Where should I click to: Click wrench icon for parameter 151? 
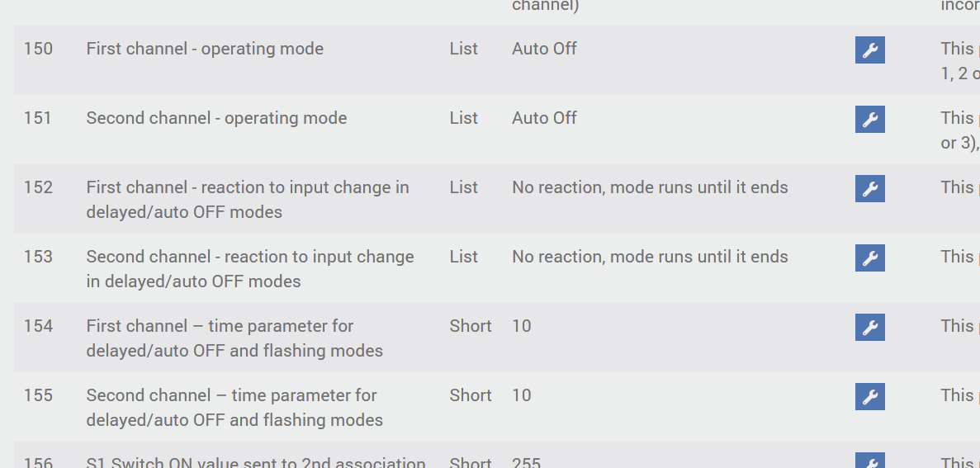pos(869,120)
